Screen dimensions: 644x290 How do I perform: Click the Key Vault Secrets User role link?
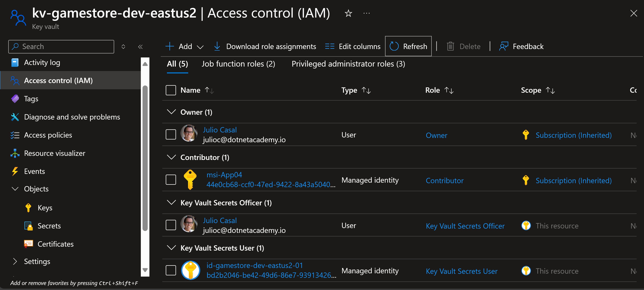coord(461,271)
